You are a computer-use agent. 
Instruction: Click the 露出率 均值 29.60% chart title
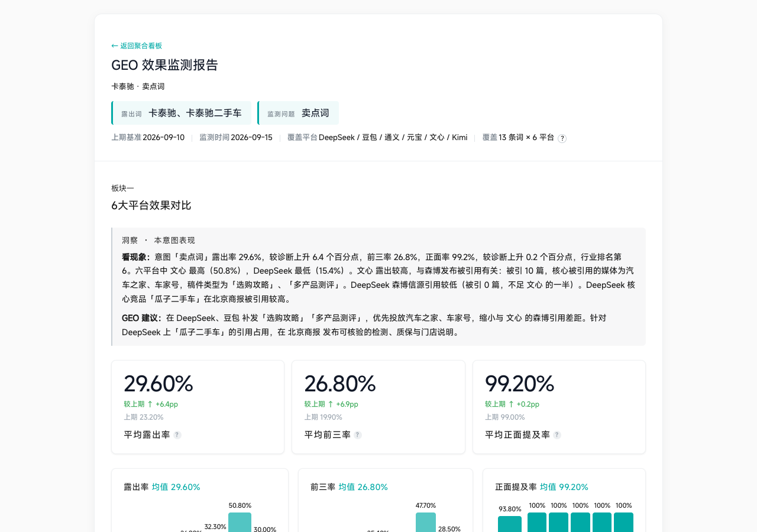162,487
